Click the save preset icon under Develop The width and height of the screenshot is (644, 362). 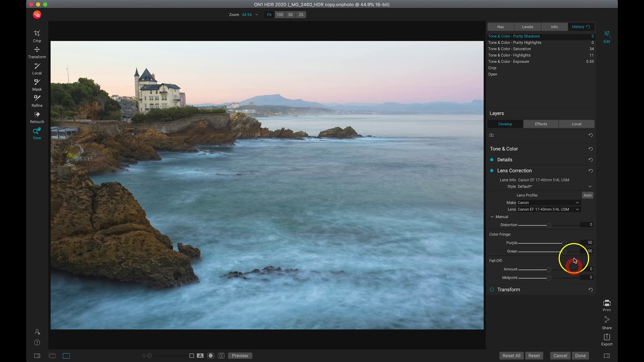click(492, 135)
